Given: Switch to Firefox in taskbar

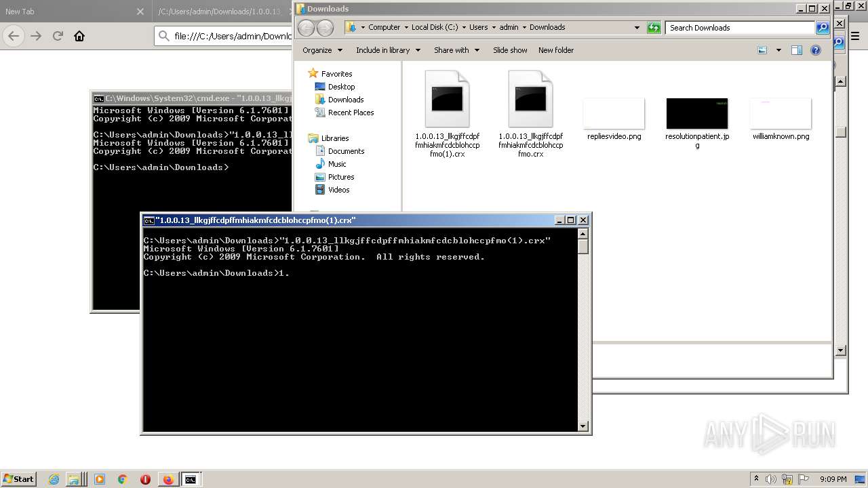Looking at the screenshot, I should point(168,479).
